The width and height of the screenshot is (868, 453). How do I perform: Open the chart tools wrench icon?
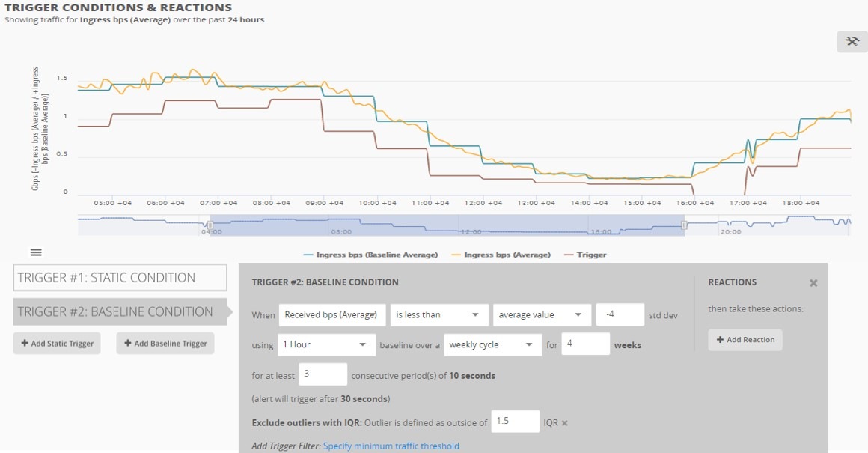tap(852, 42)
